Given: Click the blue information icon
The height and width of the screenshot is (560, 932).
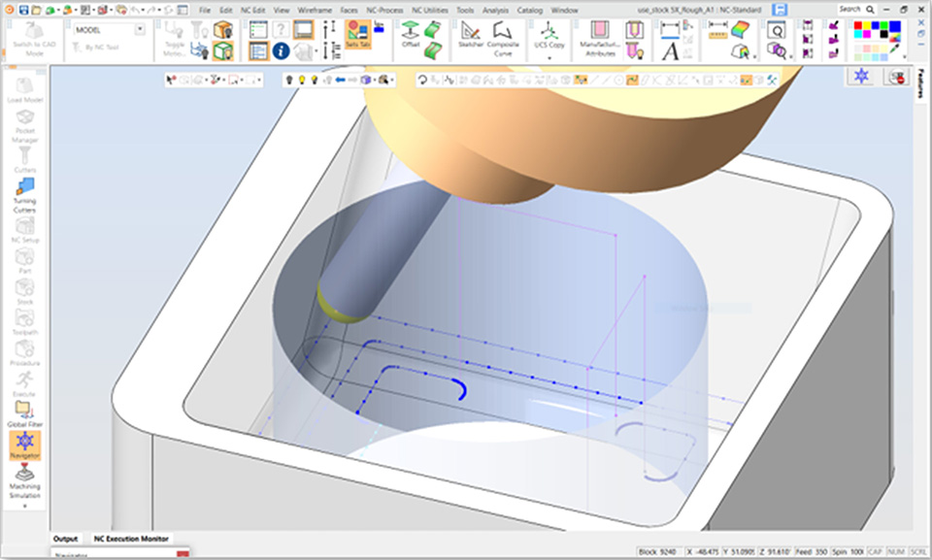Looking at the screenshot, I should pyautogui.click(x=282, y=51).
